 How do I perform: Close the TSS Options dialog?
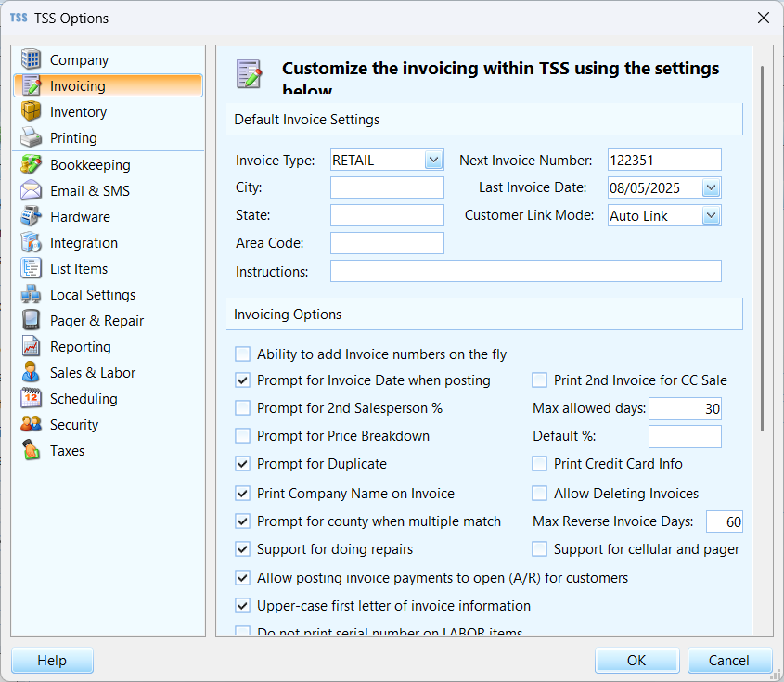763,18
